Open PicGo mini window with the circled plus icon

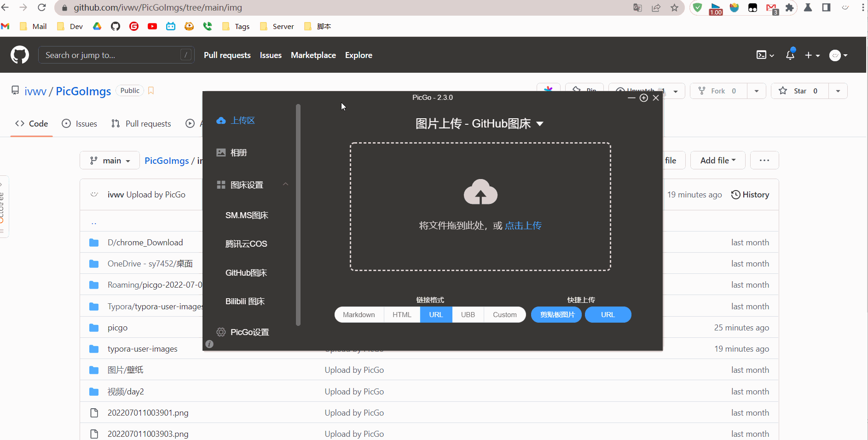click(644, 98)
